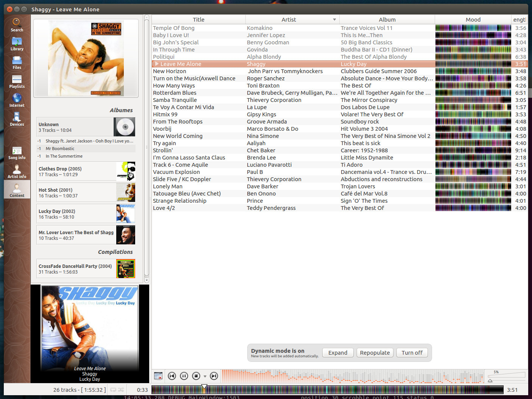Open the Playlists sidebar tab
Image resolution: width=532 pixels, height=399 pixels.
pos(17,82)
